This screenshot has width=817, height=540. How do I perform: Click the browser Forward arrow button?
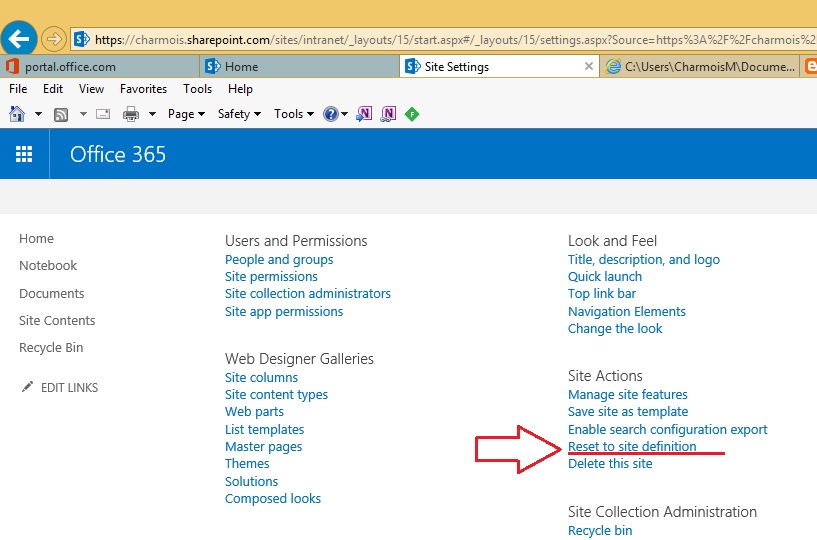(x=54, y=39)
